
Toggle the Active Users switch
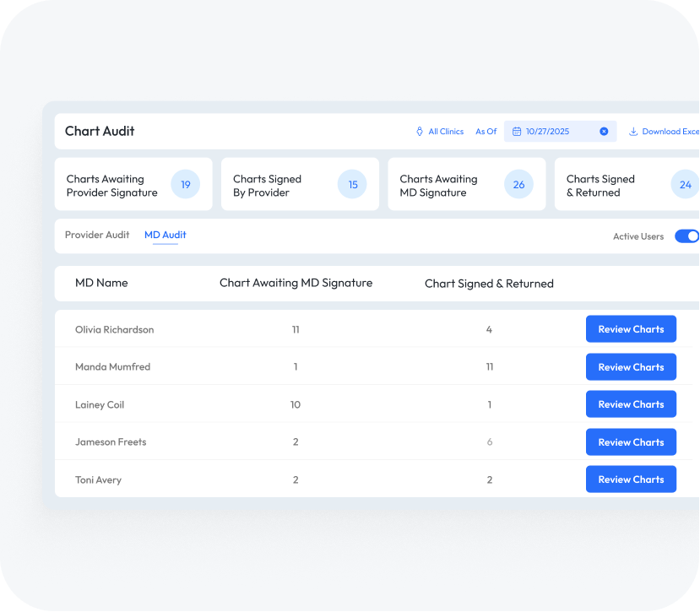[687, 236]
